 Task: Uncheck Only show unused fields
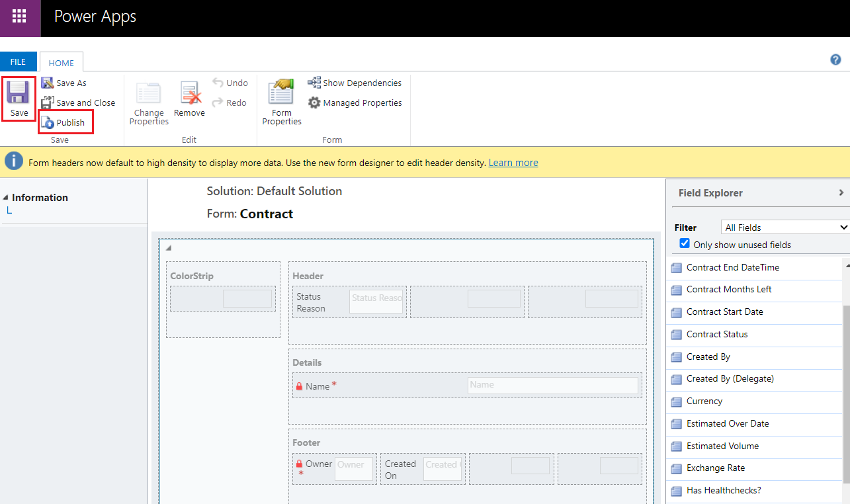tap(685, 243)
